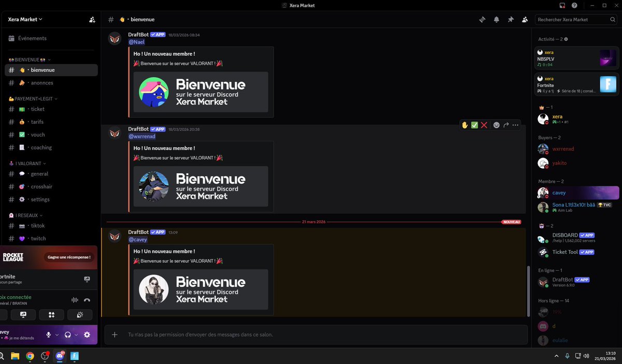Open member wxrrenxd in Buyers list

[576, 149]
